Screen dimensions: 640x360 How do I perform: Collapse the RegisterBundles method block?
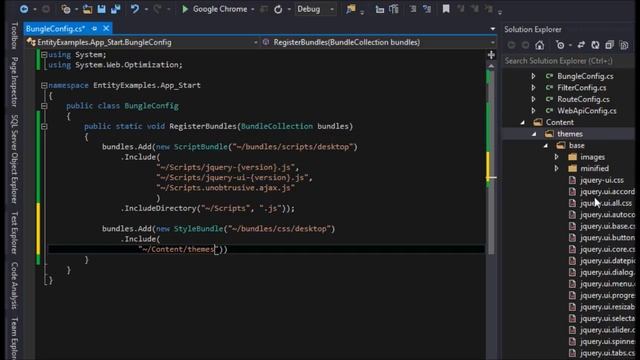tap(44, 127)
